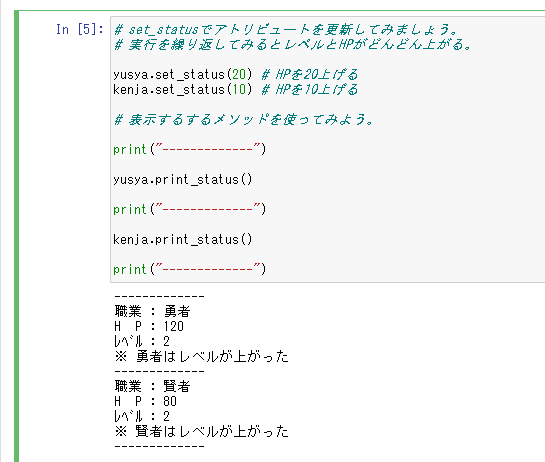Screen dimensions: 545x462
Task: Place cursor on yusya.set_status(20) line
Action: click(183, 75)
